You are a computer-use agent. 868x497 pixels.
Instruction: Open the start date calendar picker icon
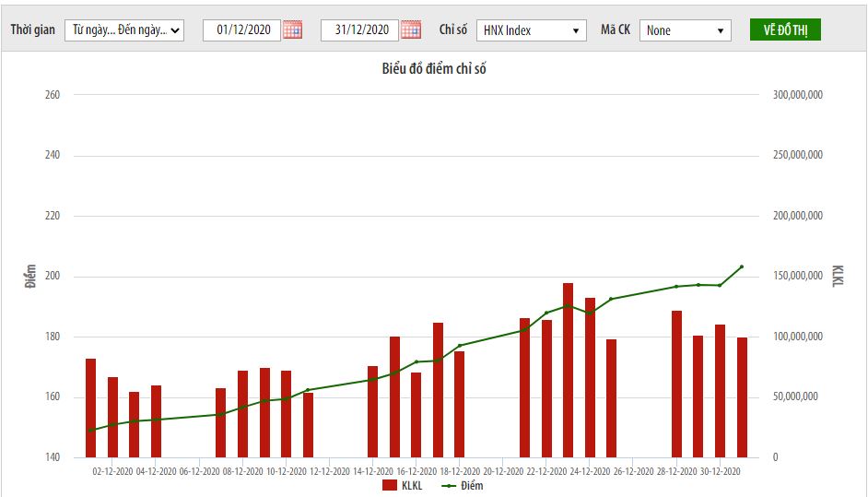(x=292, y=30)
